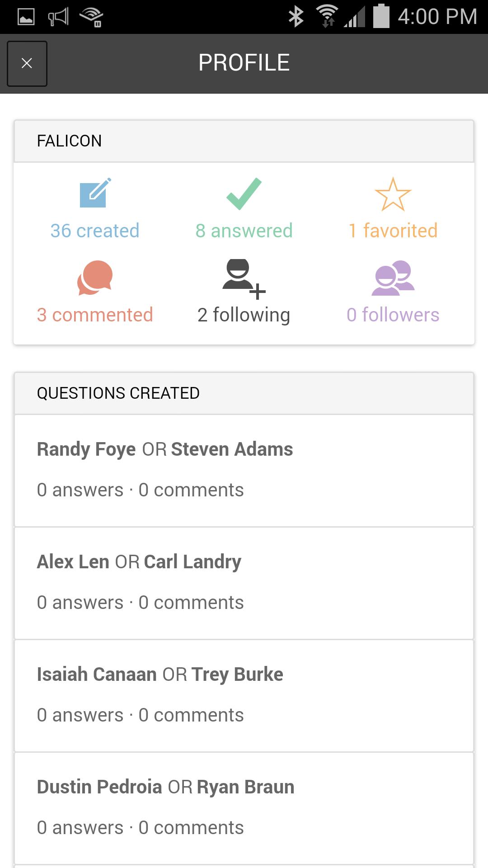Open Alex Len OR Carl Landry question
The image size is (488, 868).
coord(244,583)
